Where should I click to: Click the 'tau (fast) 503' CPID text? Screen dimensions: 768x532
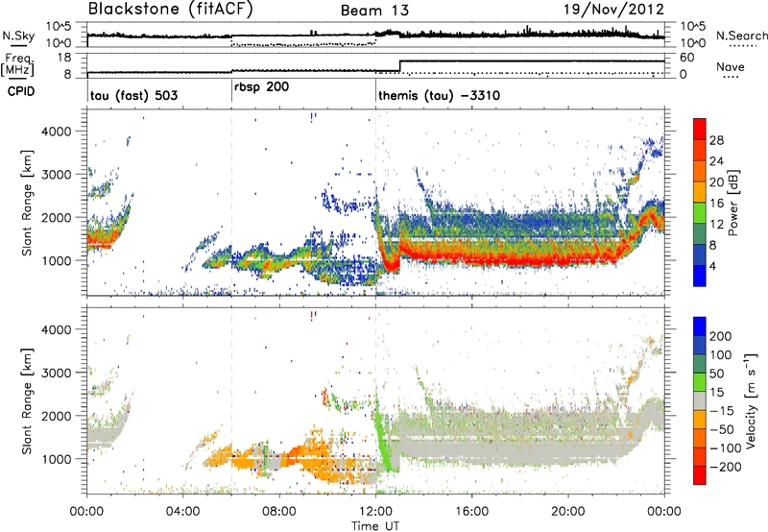[x=133, y=95]
